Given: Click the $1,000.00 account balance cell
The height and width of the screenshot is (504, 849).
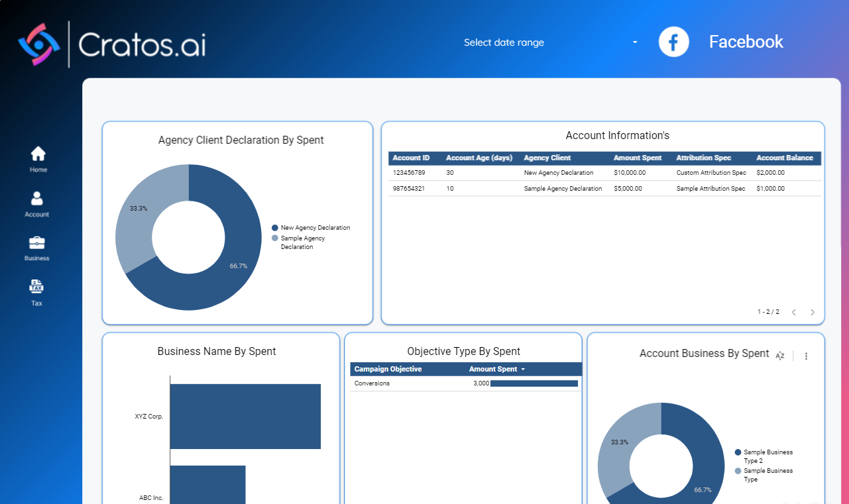Looking at the screenshot, I should [770, 189].
